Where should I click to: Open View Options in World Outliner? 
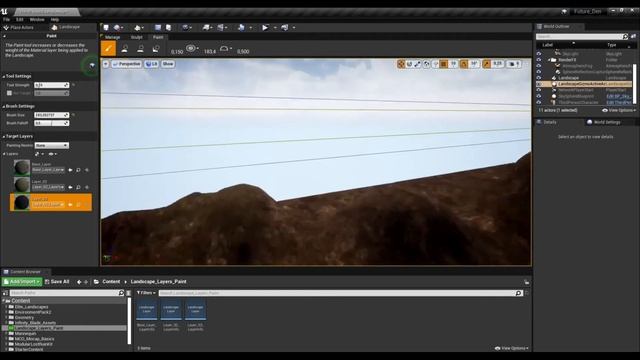[619, 110]
